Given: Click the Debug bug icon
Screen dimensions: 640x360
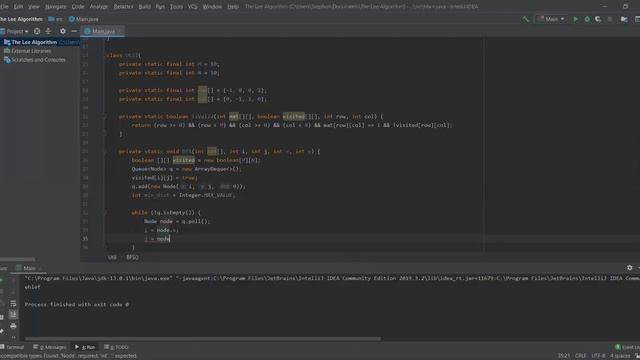Looking at the screenshot, I should coord(587,19).
